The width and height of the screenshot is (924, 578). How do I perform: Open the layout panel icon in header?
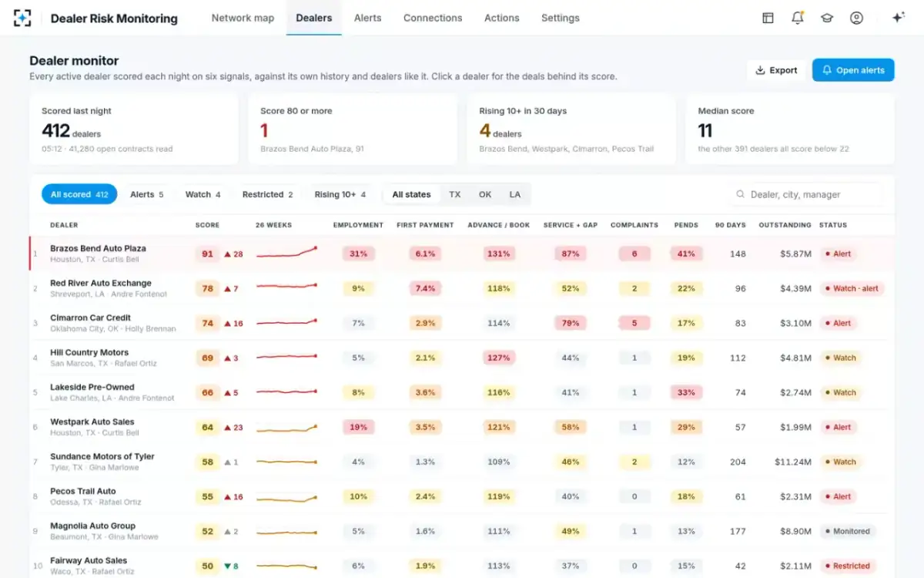(x=768, y=18)
